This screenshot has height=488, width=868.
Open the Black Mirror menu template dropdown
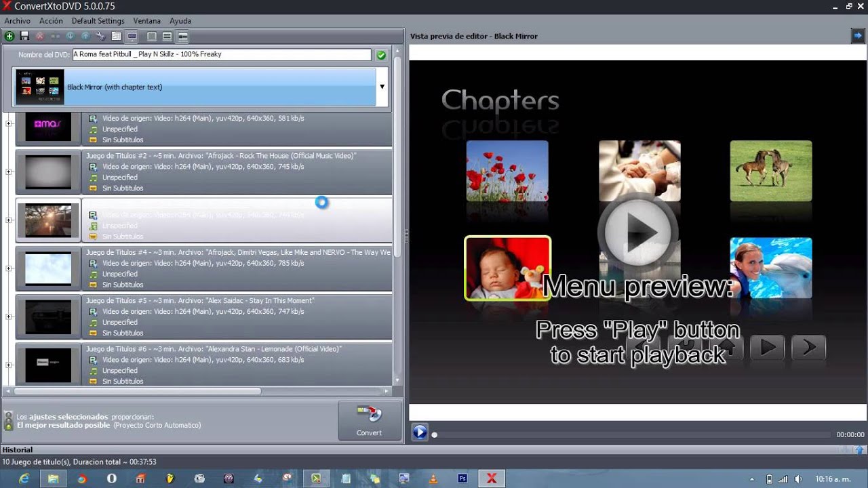click(382, 87)
